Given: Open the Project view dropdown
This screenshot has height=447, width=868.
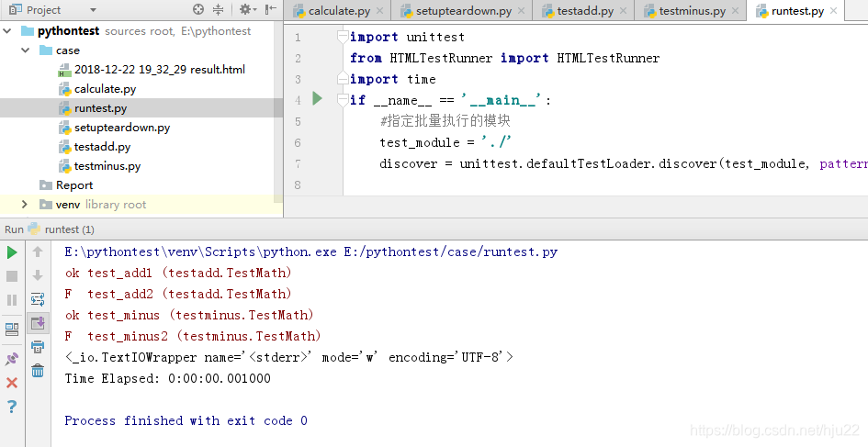Looking at the screenshot, I should pyautogui.click(x=93, y=10).
